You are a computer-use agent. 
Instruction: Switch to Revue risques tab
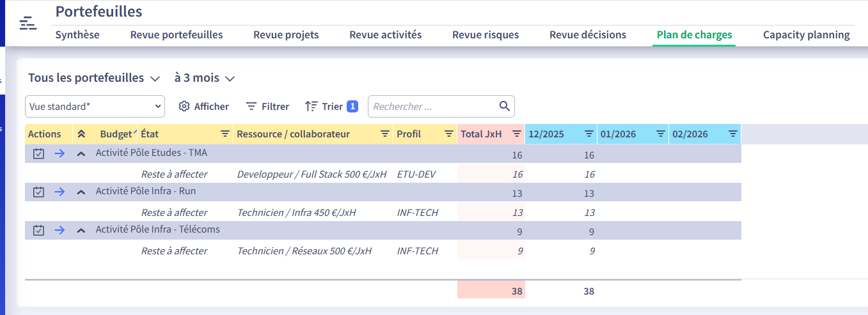tap(485, 35)
